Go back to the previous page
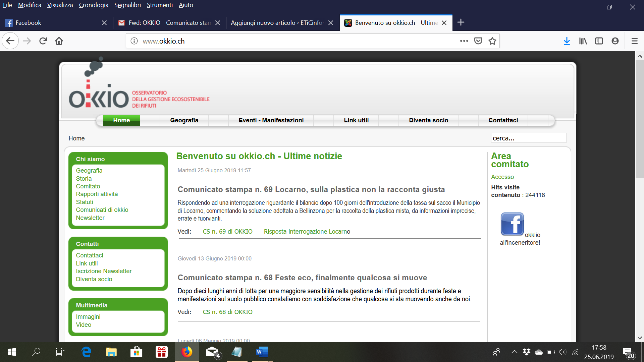644x362 pixels. (x=10, y=41)
